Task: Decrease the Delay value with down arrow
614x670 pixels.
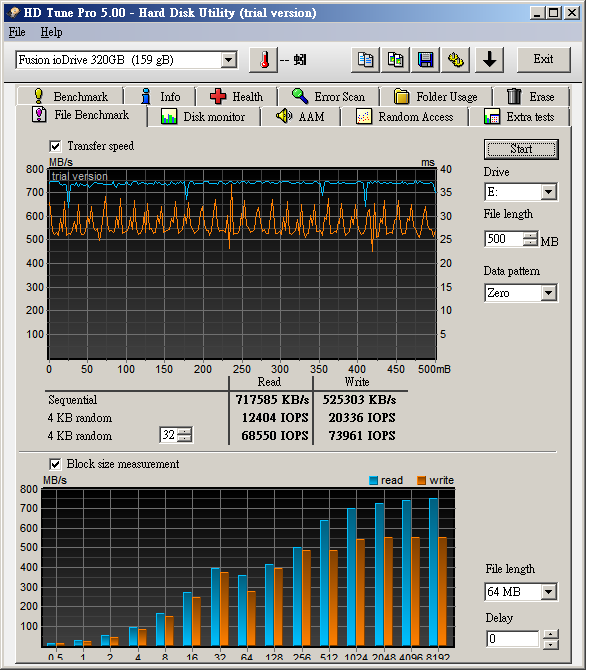Action: (551, 645)
